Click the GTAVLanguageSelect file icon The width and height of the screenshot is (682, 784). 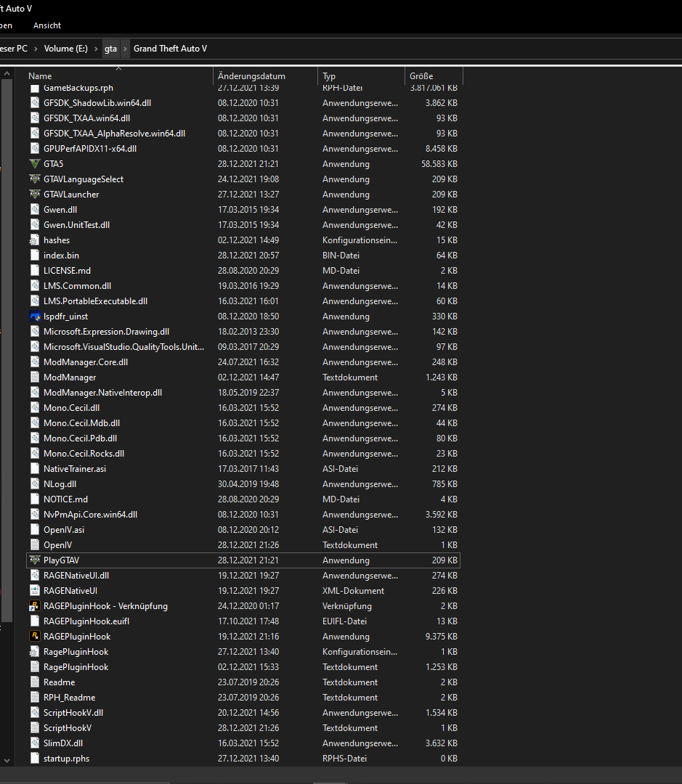35,179
